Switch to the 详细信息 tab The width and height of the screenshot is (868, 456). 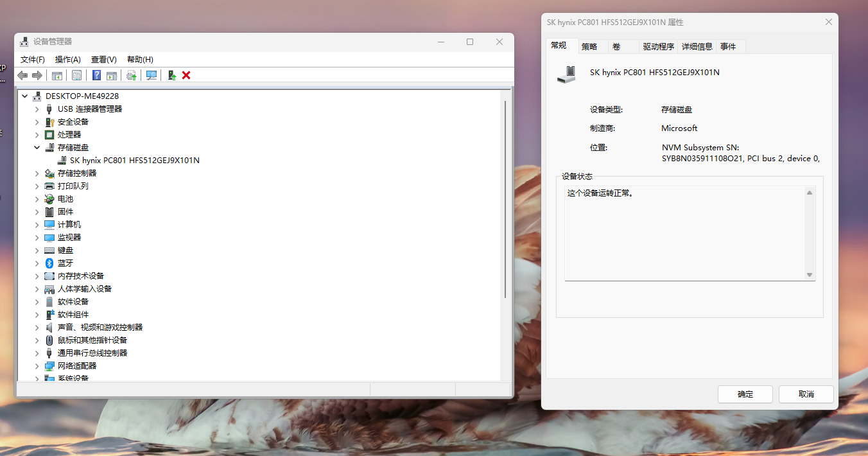coord(697,46)
